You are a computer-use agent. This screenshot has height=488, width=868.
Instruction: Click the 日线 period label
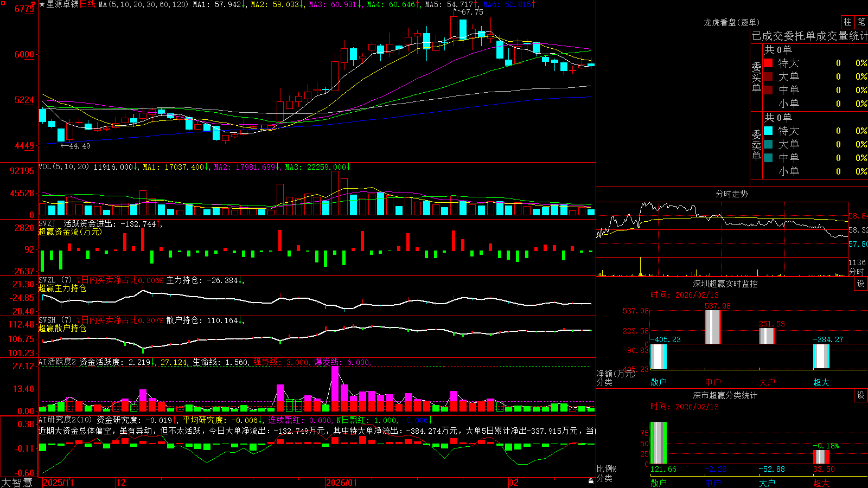(87, 4)
